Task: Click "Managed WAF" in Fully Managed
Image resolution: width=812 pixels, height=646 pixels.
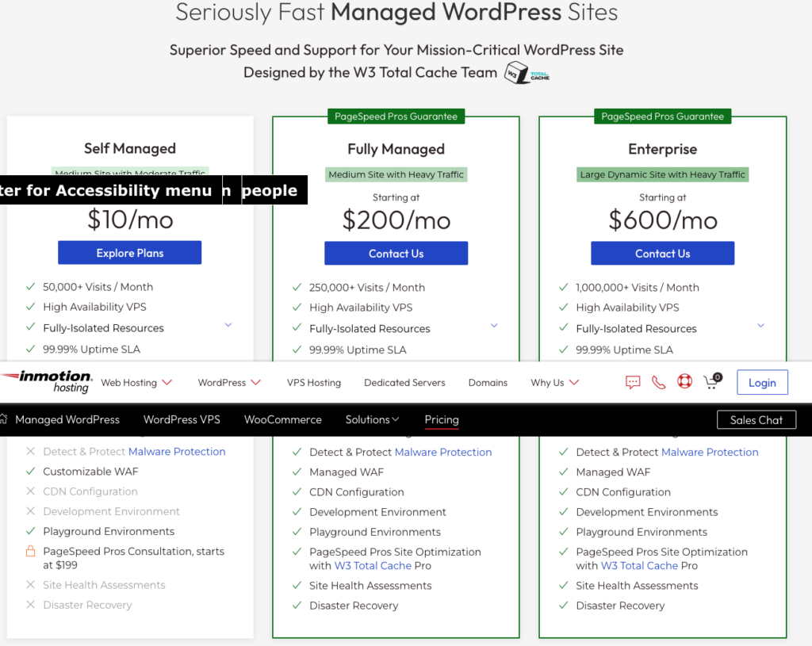Action: [347, 472]
